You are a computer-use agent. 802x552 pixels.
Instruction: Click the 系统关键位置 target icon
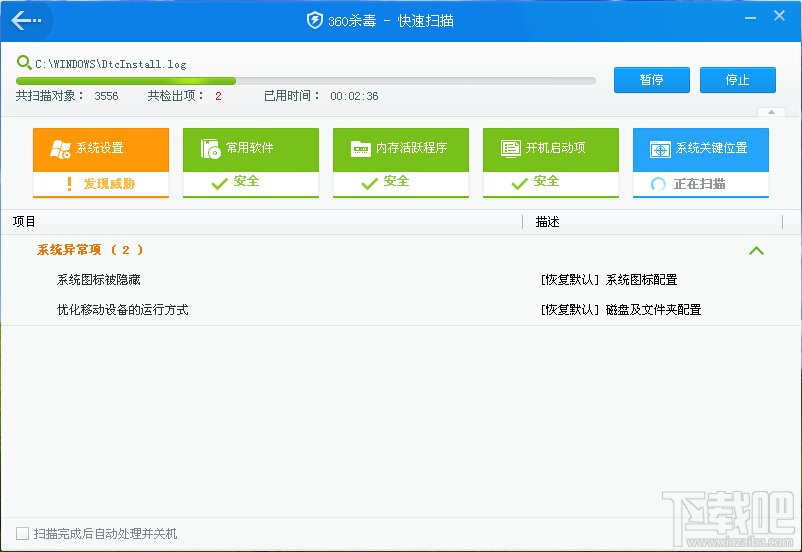click(660, 149)
